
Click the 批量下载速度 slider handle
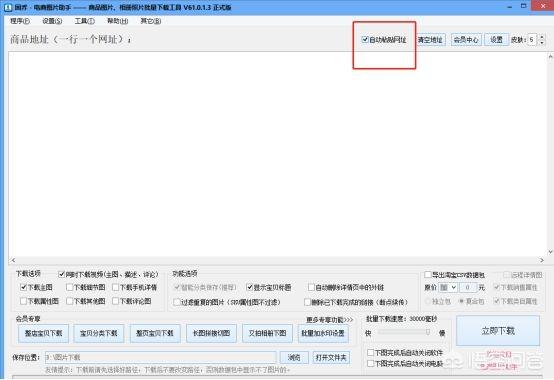click(428, 332)
